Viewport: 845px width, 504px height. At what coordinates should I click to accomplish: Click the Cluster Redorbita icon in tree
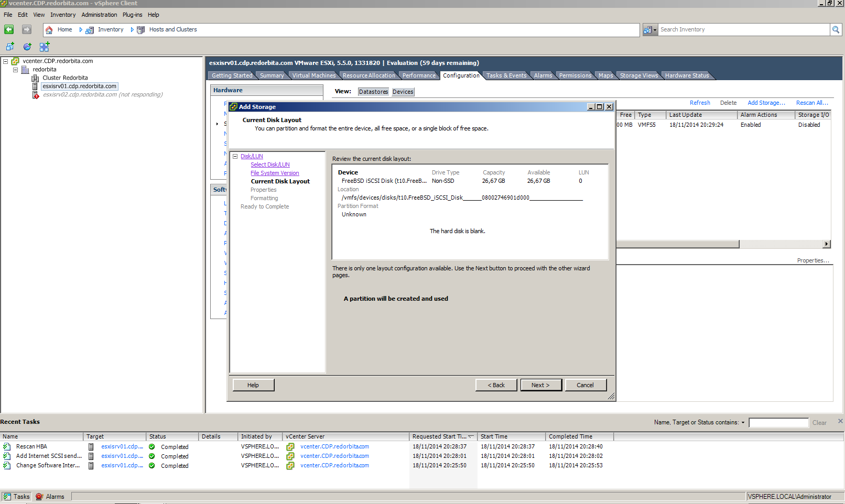[35, 78]
